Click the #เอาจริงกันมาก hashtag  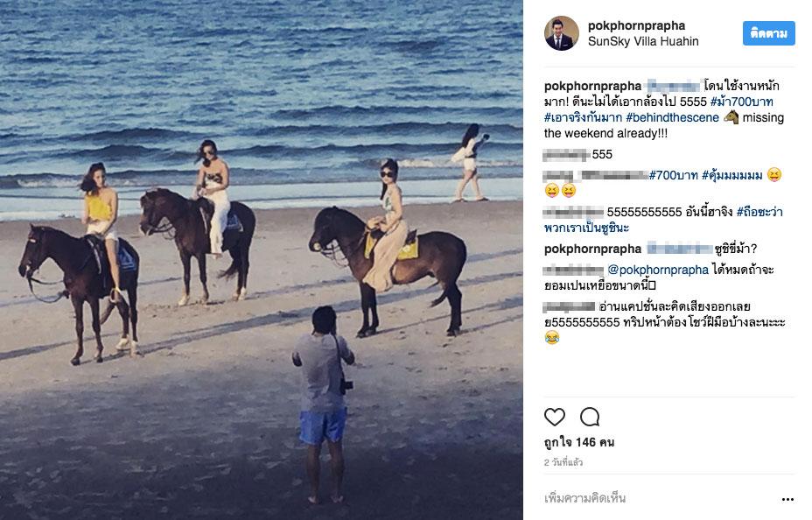point(582,117)
